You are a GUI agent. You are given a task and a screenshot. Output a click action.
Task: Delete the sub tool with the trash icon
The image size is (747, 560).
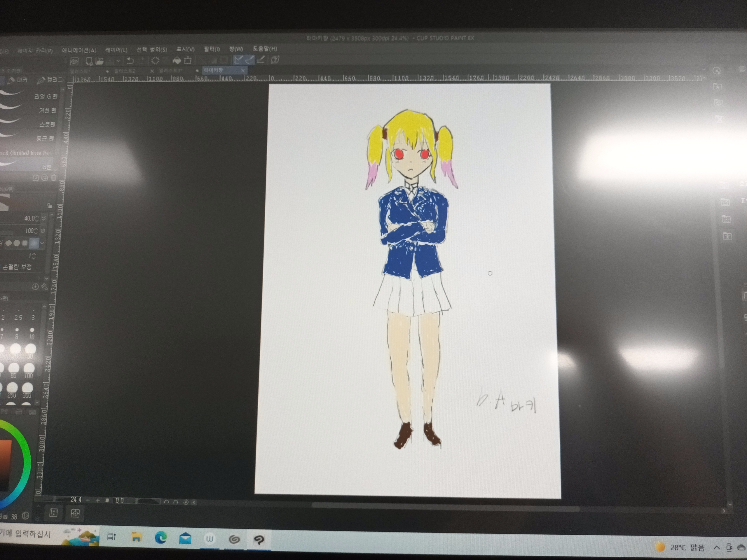pos(53,178)
